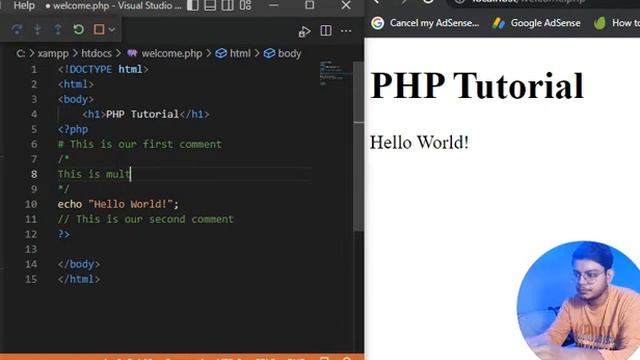This screenshot has width=640, height=360.
Task: Open the Help menu in VS Code
Action: tap(24, 6)
